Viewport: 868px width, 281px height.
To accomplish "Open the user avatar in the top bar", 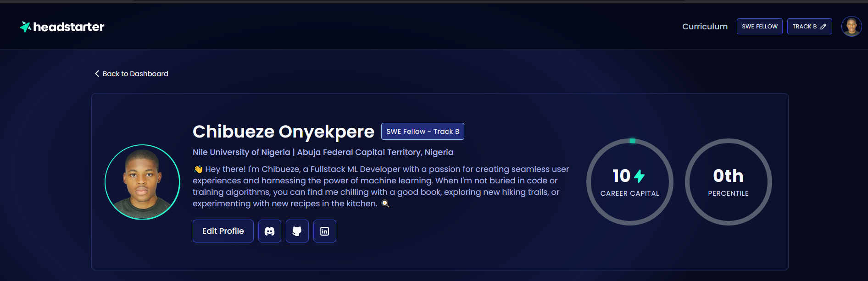I will pyautogui.click(x=851, y=27).
